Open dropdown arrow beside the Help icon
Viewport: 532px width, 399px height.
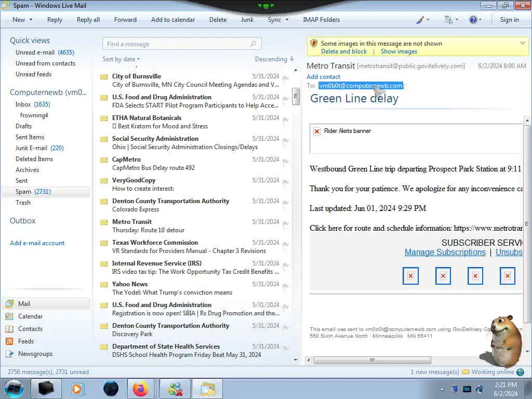tap(480, 20)
